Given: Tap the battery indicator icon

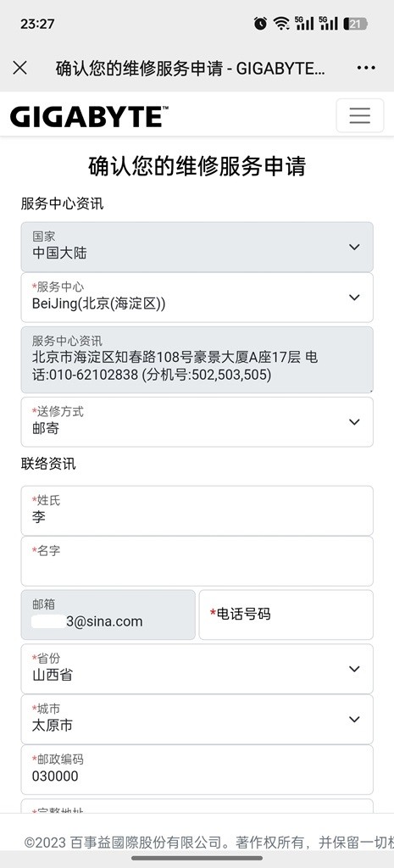Looking at the screenshot, I should (x=355, y=24).
